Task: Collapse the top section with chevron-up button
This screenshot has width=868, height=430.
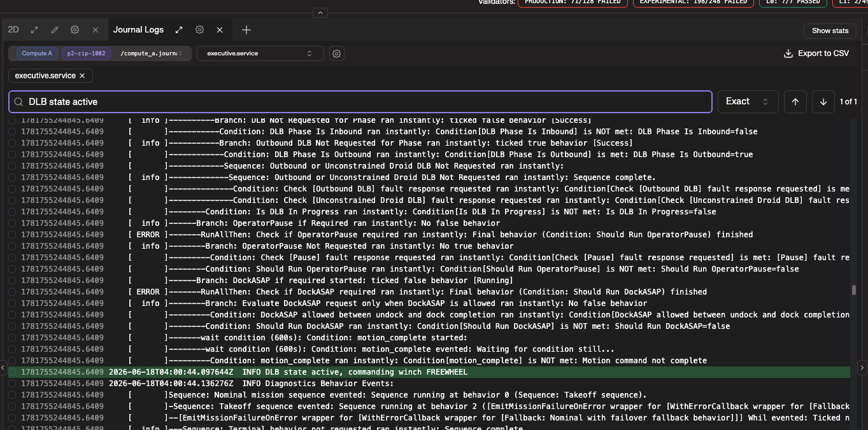Action: click(320, 13)
